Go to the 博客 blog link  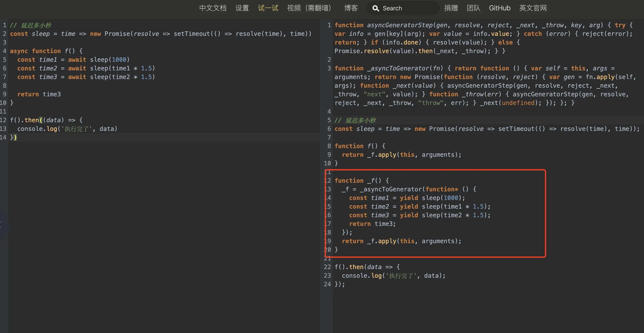351,8
